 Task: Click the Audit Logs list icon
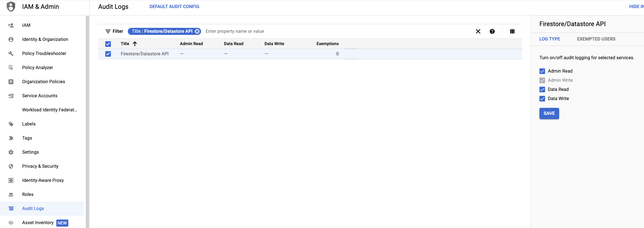[11, 209]
